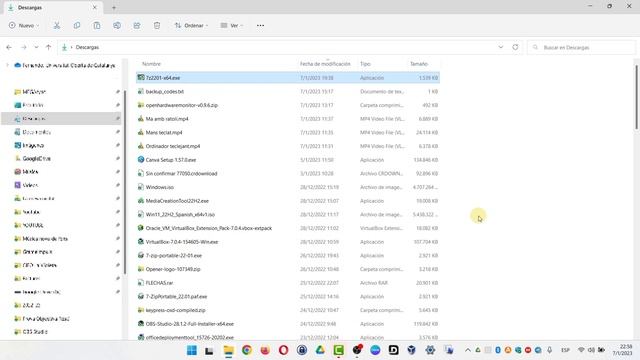Select VirtualBox-7.0.4-154605-Win.exe file
Screen dimensions: 640x360
coord(288,242)
